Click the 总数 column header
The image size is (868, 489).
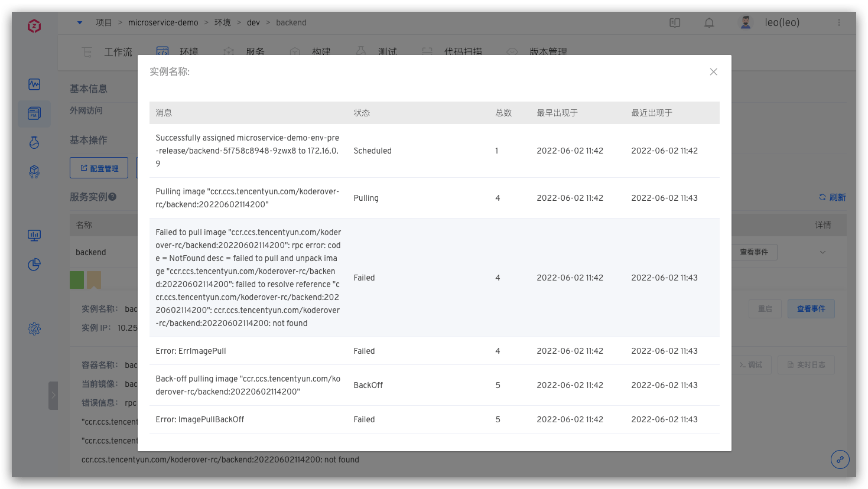tap(503, 113)
